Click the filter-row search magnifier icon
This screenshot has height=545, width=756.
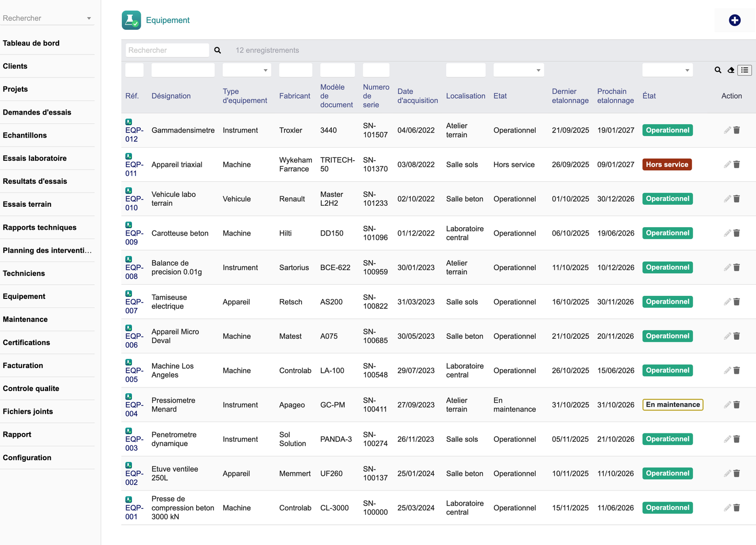(718, 70)
